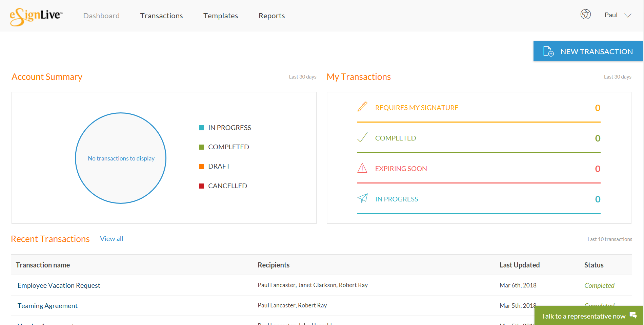Click the new document icon

(548, 51)
